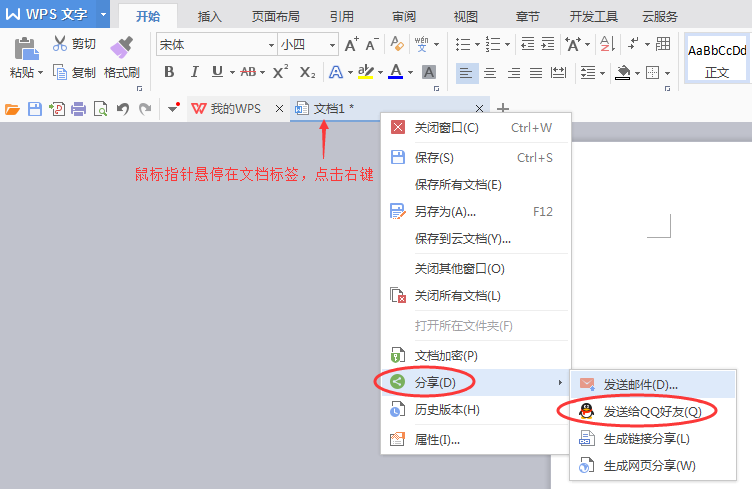Screen dimensions: 752x489
Task: Choose 历史版本(H) menu item
Action: pyautogui.click(x=474, y=410)
